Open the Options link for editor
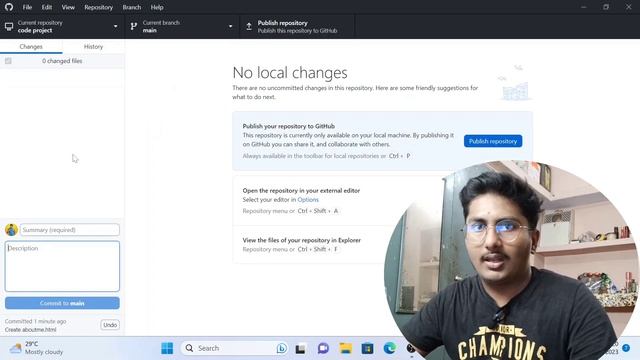This screenshot has width=640, height=360. click(308, 200)
